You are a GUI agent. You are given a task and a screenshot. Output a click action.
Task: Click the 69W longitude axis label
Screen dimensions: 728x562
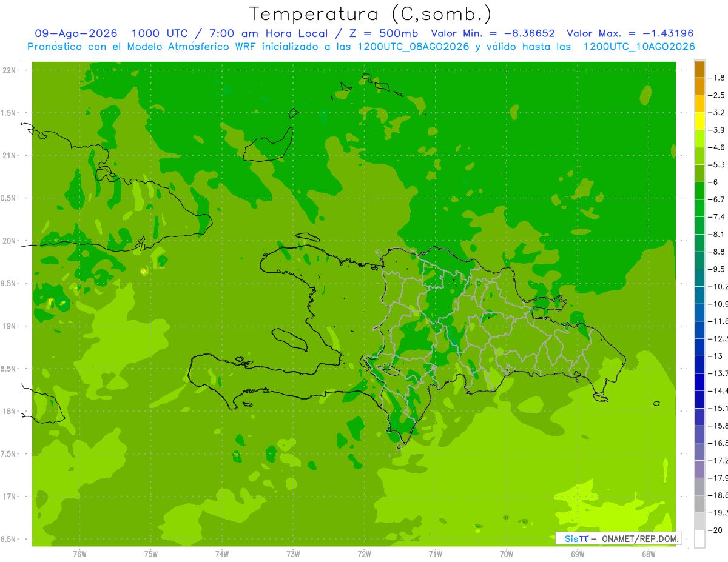coord(577,554)
